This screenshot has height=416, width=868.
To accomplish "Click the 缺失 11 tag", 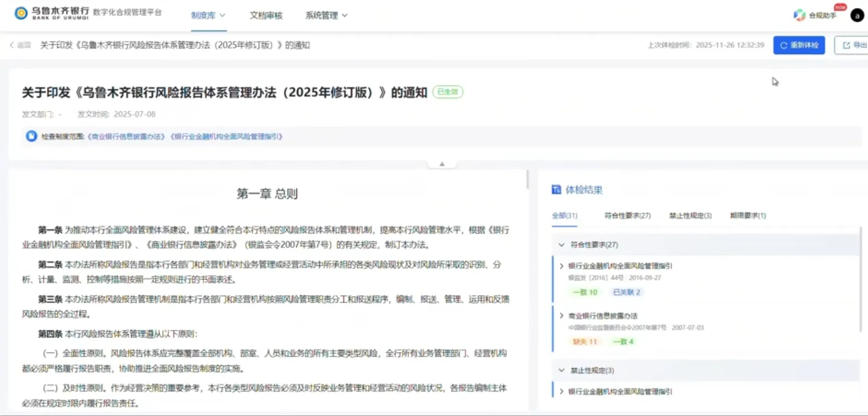I will pyautogui.click(x=584, y=341).
